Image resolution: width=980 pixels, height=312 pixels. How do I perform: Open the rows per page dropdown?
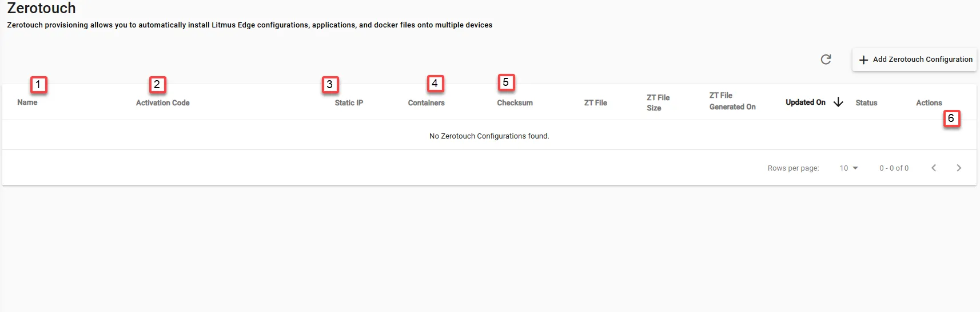[x=849, y=168]
